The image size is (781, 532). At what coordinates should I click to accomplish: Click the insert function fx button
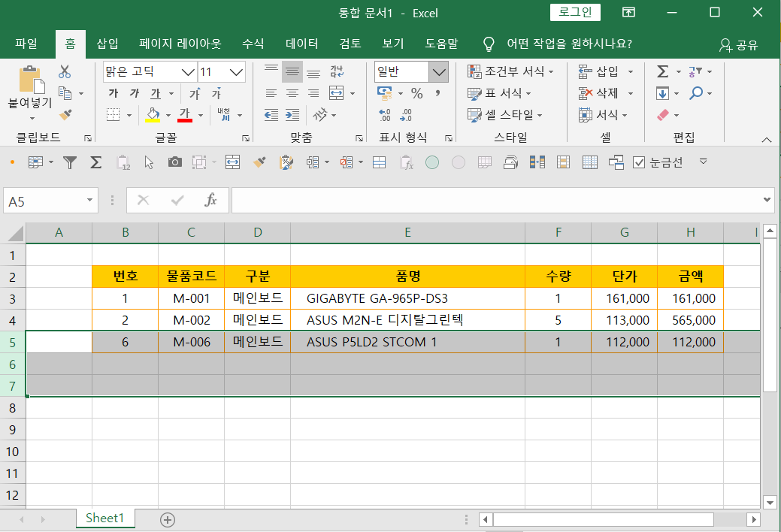coord(210,200)
